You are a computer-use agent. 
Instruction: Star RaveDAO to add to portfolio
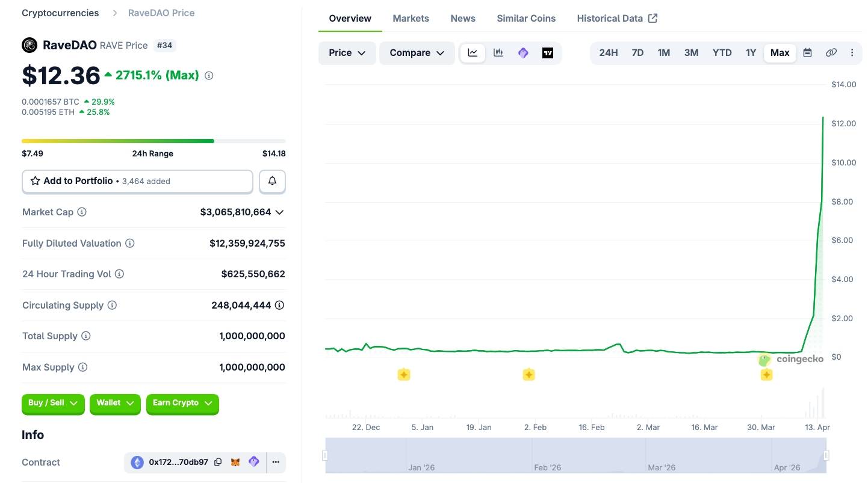pos(35,180)
